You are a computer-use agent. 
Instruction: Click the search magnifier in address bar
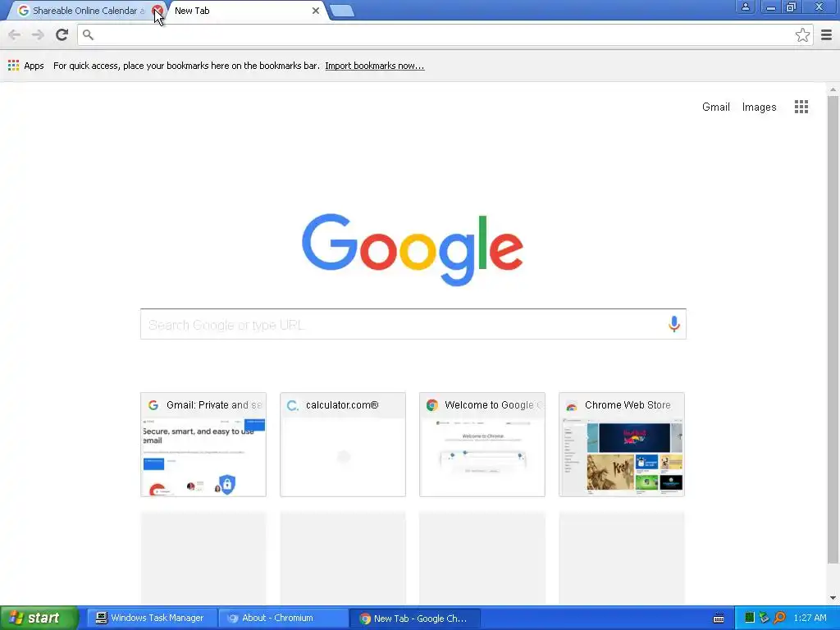click(x=89, y=34)
